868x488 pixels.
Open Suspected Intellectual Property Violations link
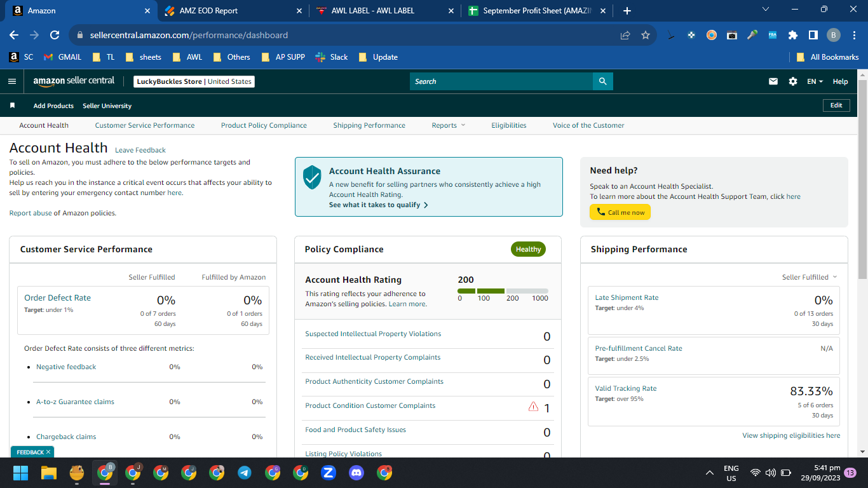point(373,334)
